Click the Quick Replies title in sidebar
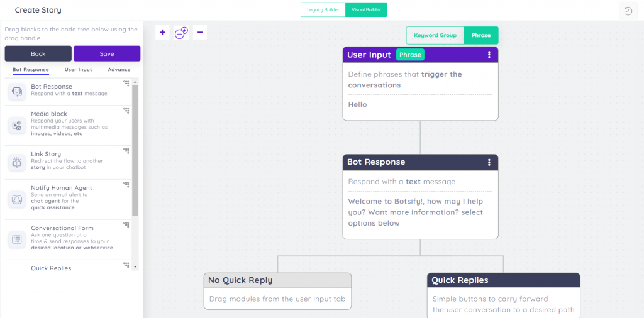Image resolution: width=644 pixels, height=318 pixels. [x=51, y=268]
